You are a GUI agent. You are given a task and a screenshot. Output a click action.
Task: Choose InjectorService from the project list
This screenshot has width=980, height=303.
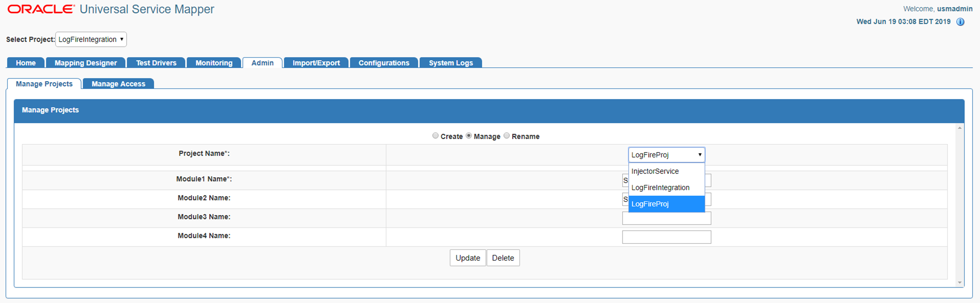tap(667, 171)
